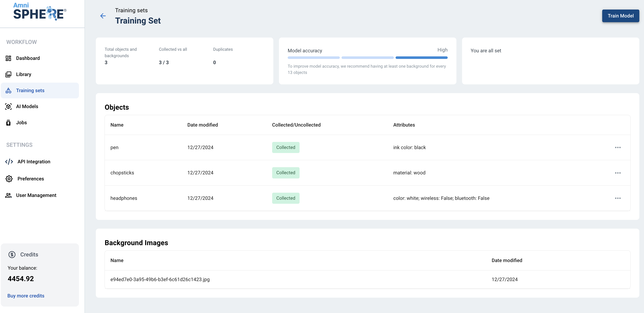The width and height of the screenshot is (644, 313).
Task: Click the Credits dollar coin icon
Action: [12, 254]
